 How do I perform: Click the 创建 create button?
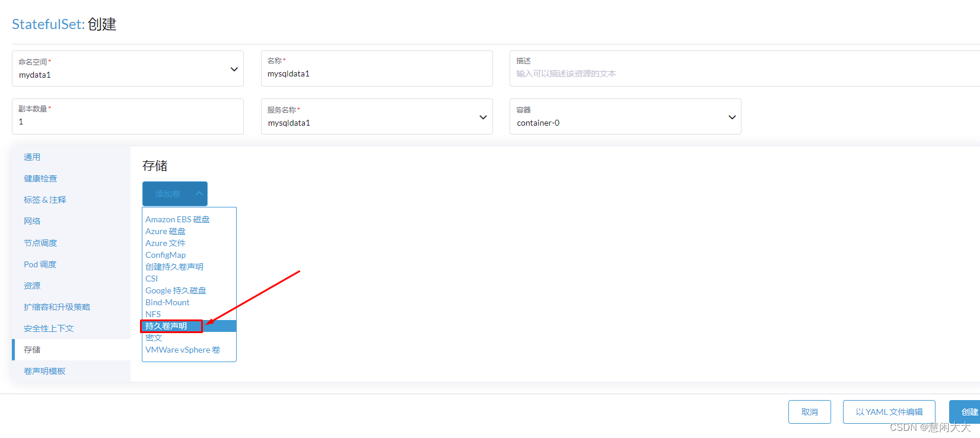tap(965, 412)
